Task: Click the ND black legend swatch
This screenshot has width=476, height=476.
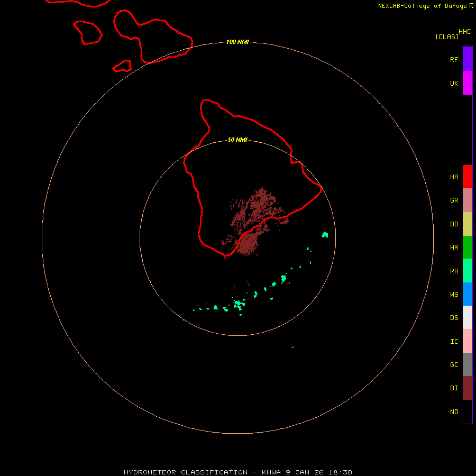Action: pyautogui.click(x=467, y=411)
